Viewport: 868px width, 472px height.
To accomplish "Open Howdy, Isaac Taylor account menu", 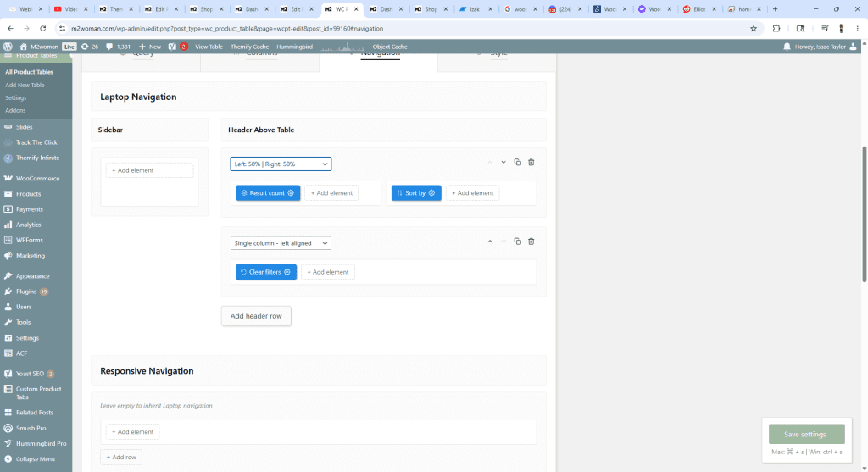I will [x=826, y=47].
